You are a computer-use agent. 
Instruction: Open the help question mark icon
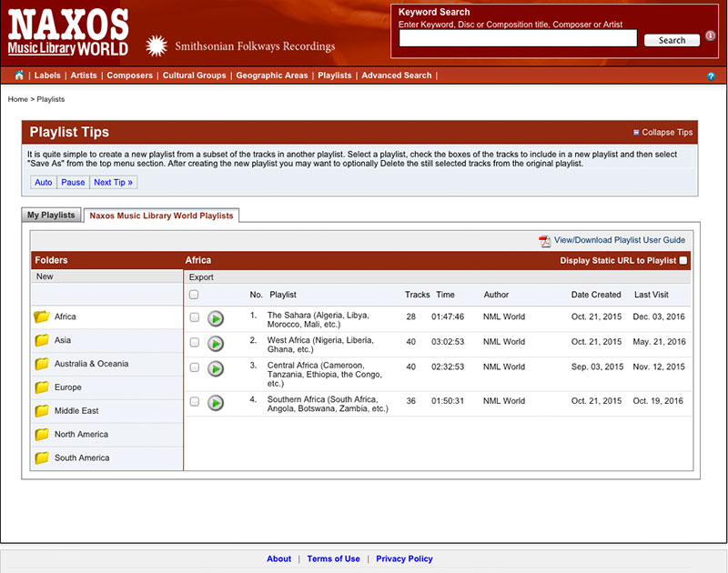(x=711, y=76)
